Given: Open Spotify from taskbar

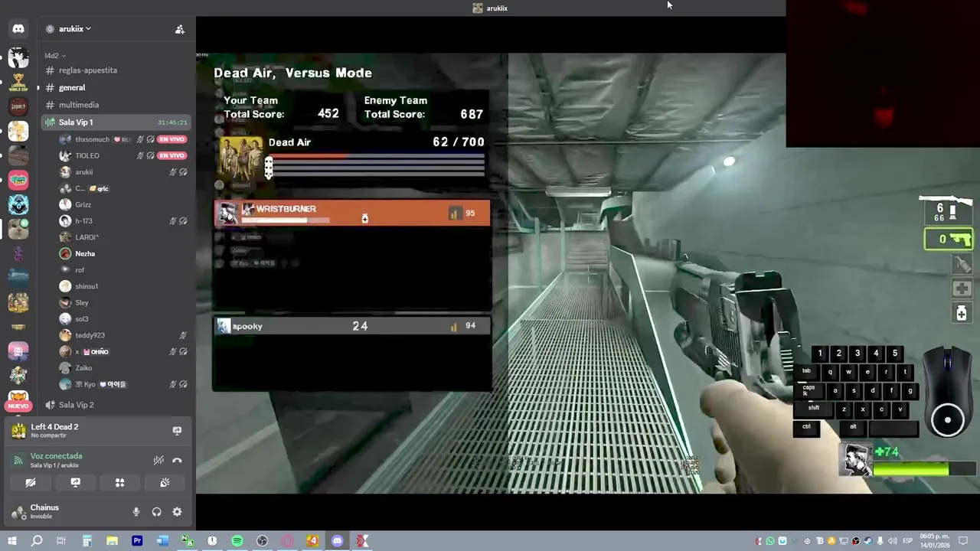Looking at the screenshot, I should point(237,541).
